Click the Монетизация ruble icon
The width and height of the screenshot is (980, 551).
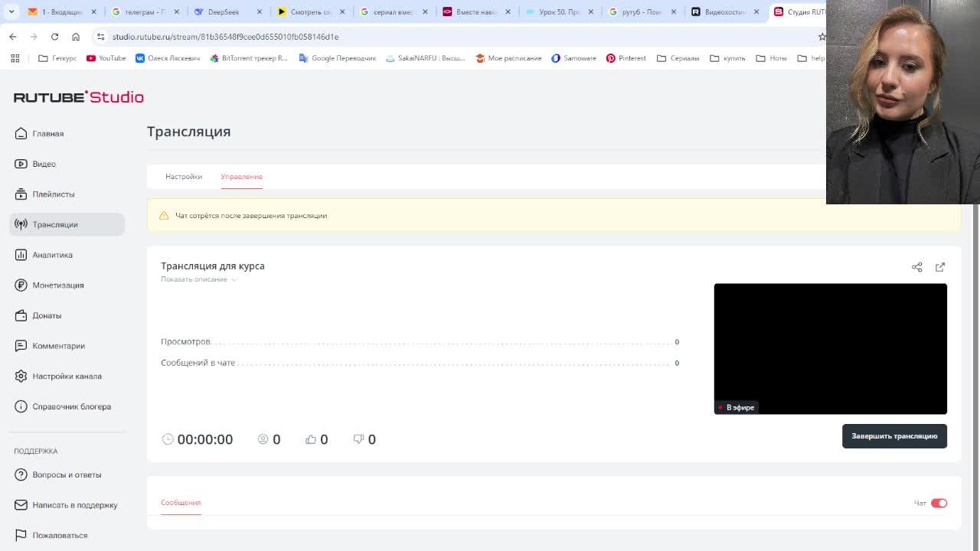pos(21,285)
